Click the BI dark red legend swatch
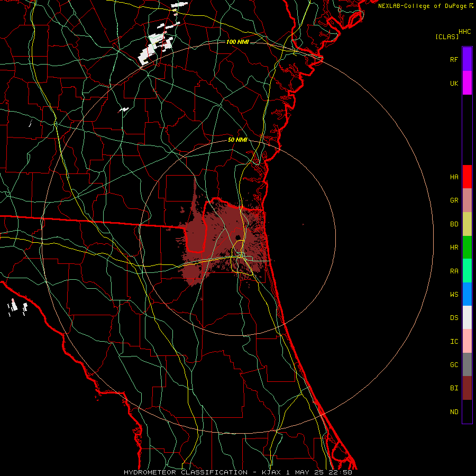The height and width of the screenshot is (476, 476). click(467, 388)
